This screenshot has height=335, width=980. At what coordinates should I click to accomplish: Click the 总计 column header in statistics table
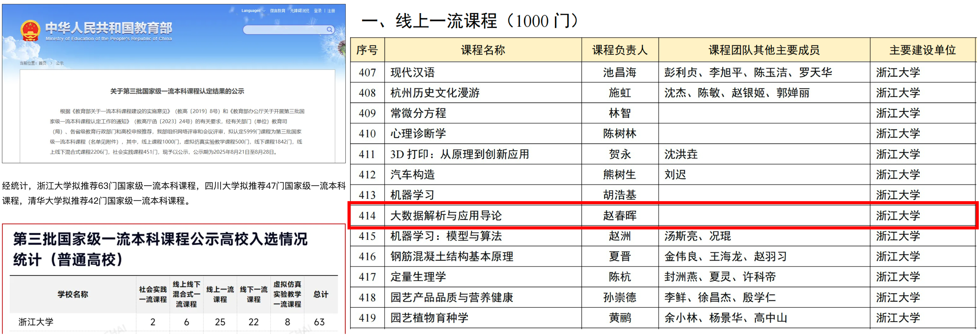click(320, 294)
